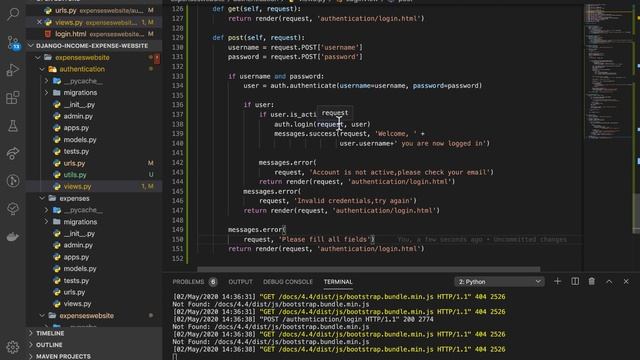Switch to the TERMINAL tab
The width and height of the screenshot is (640, 360).
338,282
